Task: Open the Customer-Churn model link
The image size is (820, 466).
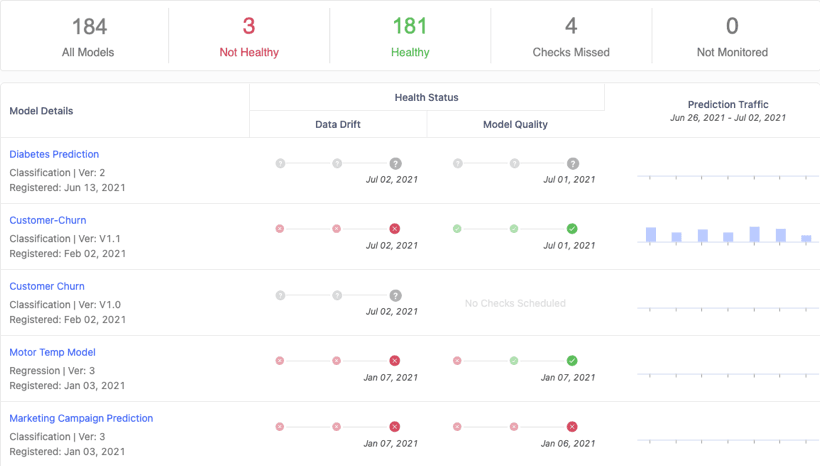Action: [48, 220]
